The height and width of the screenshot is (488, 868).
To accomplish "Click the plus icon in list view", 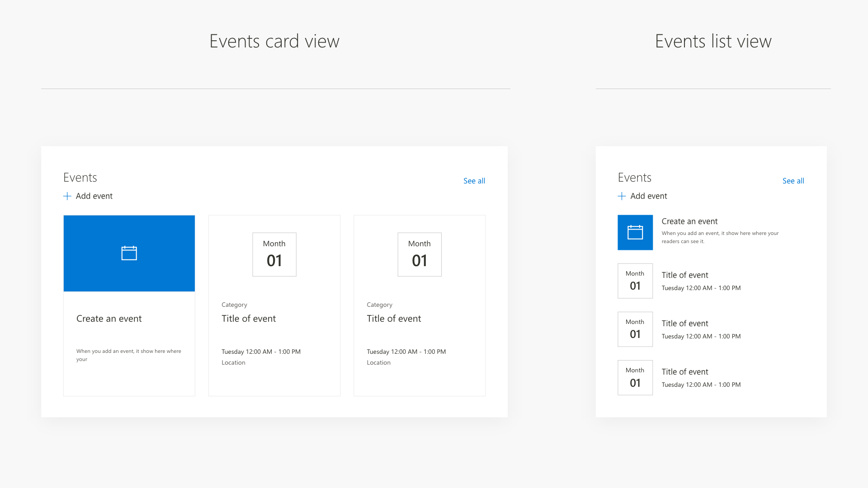I will tap(622, 196).
